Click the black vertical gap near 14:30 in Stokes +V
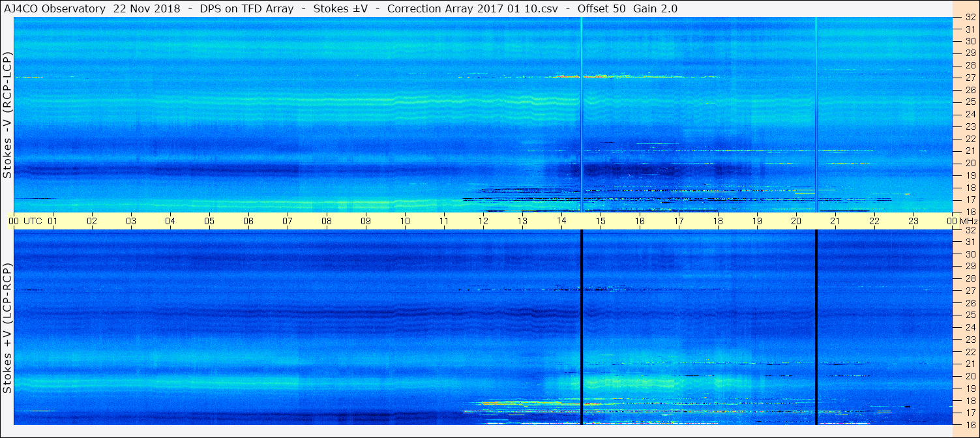The width and height of the screenshot is (980, 438). pos(581,327)
